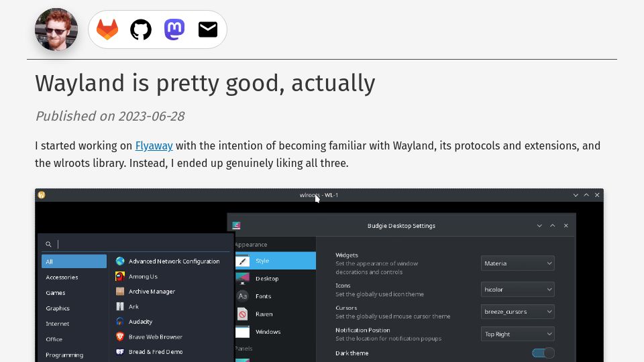
Task: Click the published date 2023-06-28
Action: [151, 116]
